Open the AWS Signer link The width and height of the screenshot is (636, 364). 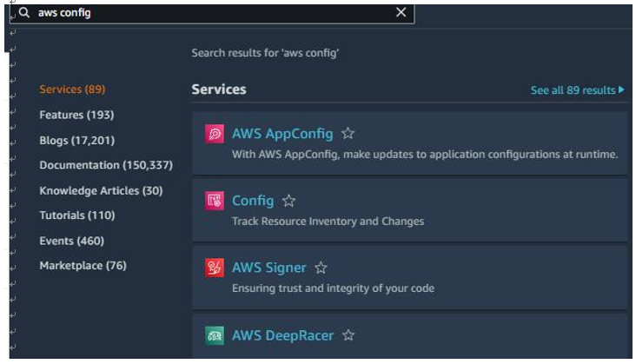click(269, 268)
